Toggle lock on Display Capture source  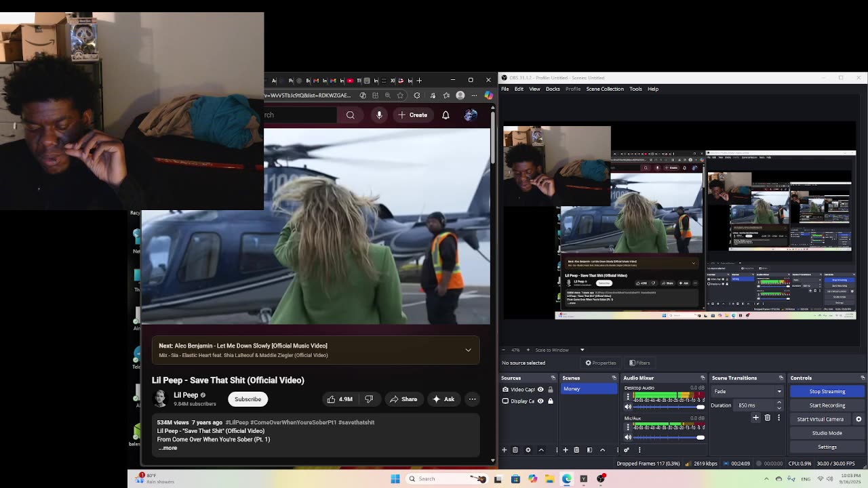(550, 401)
